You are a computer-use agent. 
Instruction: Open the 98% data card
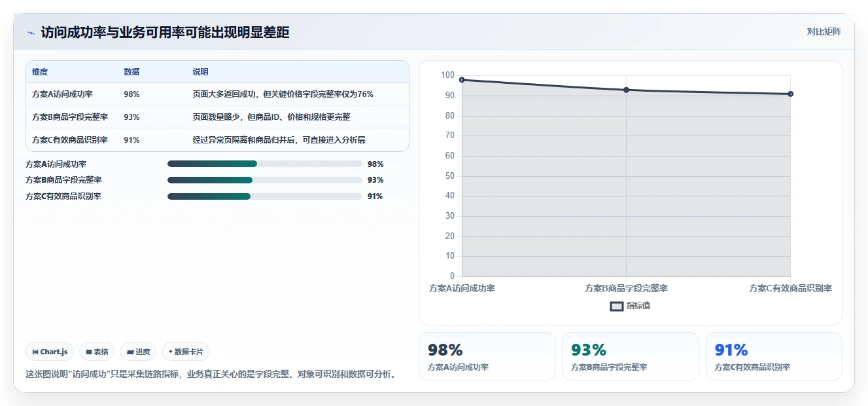point(487,356)
